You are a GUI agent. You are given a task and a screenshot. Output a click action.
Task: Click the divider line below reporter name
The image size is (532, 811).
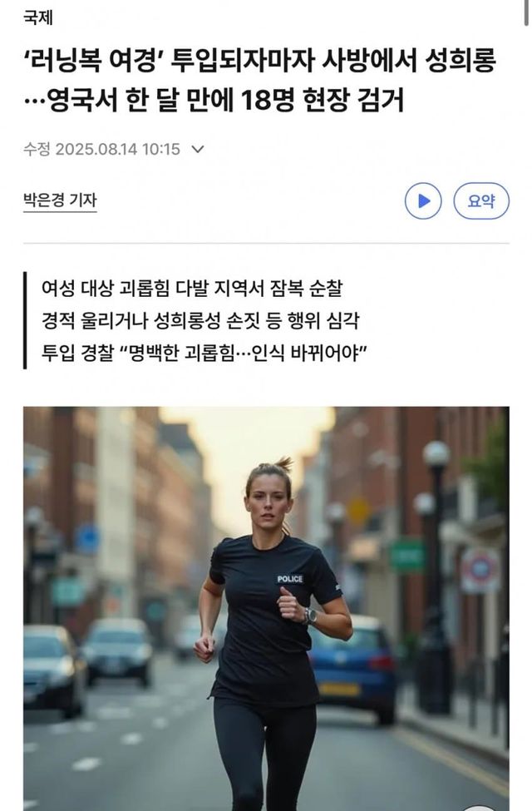pyautogui.click(x=266, y=243)
